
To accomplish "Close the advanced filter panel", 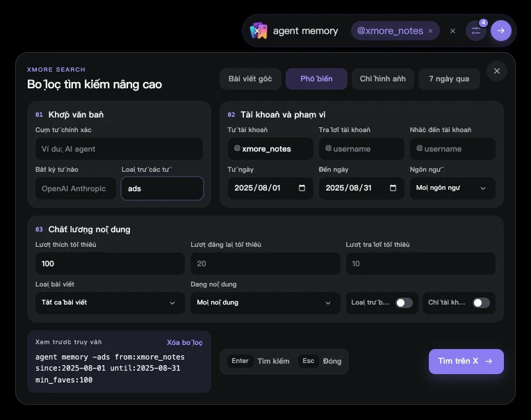I will [497, 71].
